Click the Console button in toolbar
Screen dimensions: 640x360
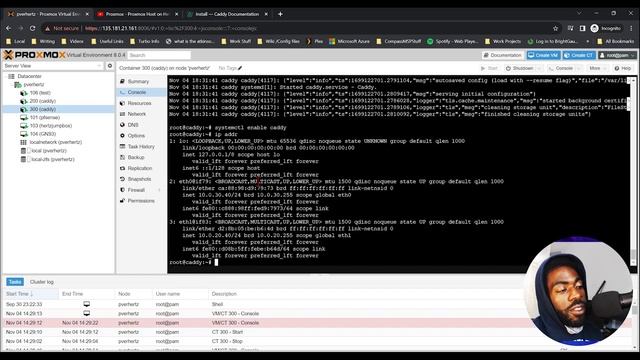coord(561,68)
